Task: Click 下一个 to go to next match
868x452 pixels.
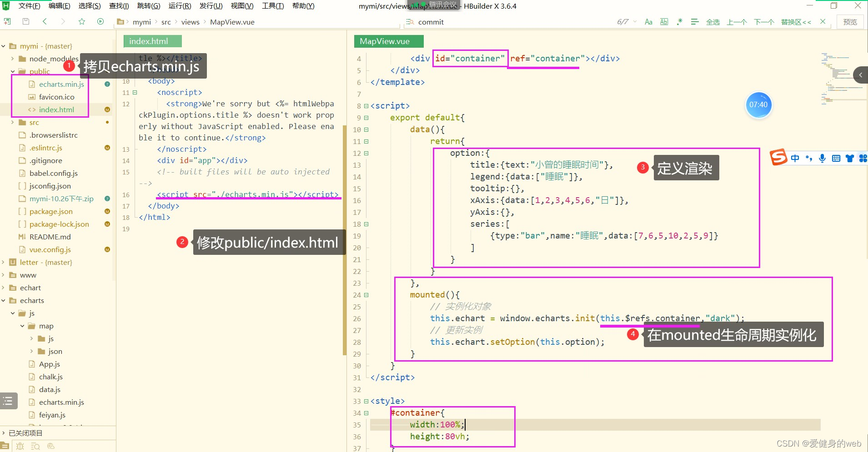Action: point(764,22)
